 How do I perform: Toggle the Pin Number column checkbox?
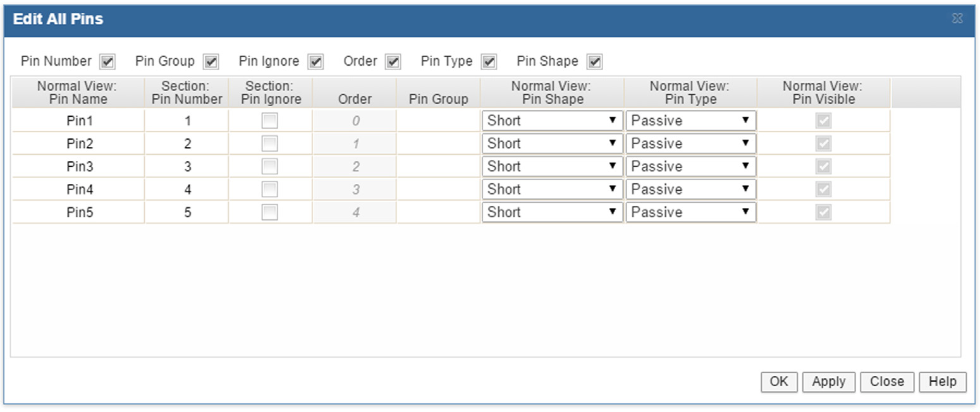click(x=107, y=62)
